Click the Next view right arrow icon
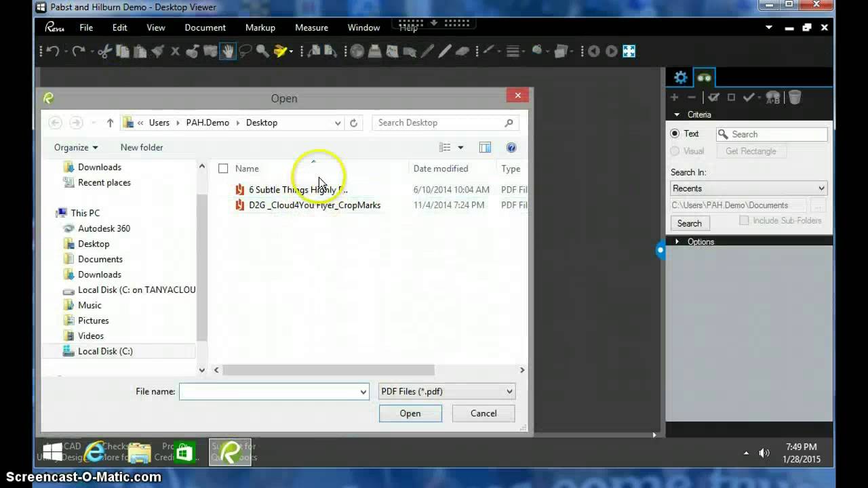 click(612, 52)
